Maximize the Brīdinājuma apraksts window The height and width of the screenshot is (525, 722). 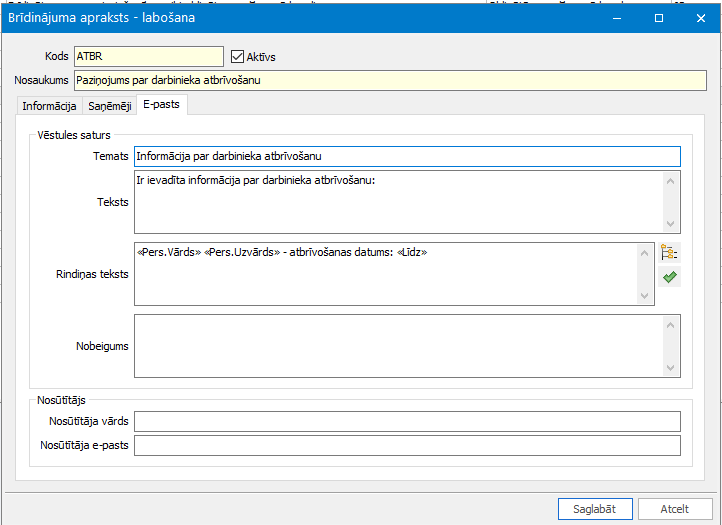(x=658, y=18)
